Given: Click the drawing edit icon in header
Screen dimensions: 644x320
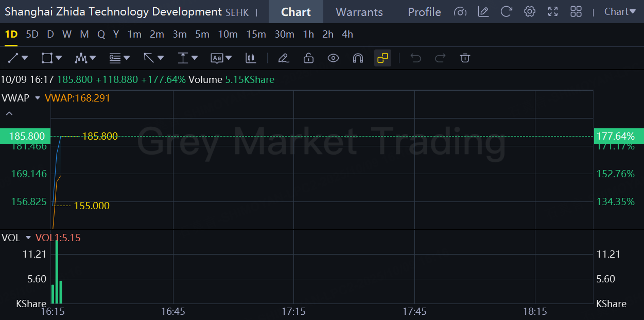Looking at the screenshot, I should [483, 11].
